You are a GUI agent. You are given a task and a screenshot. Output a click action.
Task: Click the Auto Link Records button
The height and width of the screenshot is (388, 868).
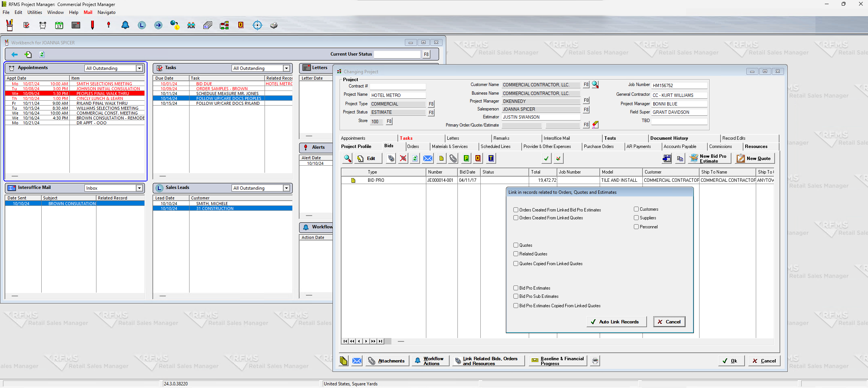[616, 322]
